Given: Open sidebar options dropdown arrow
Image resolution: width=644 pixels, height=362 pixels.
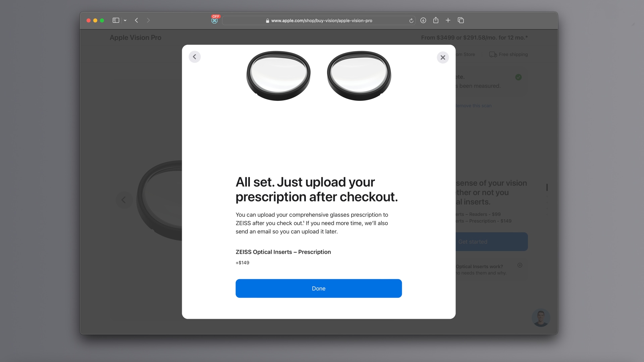Looking at the screenshot, I should pos(125,20).
